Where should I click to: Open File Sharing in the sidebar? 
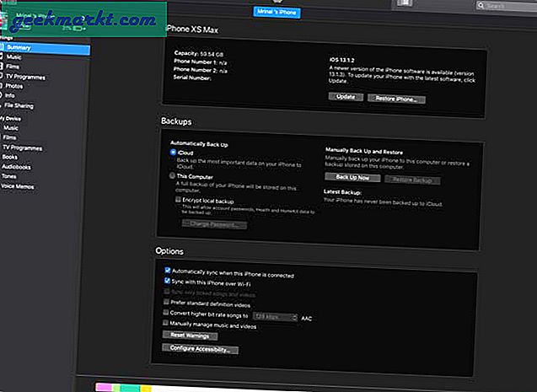click(x=19, y=105)
